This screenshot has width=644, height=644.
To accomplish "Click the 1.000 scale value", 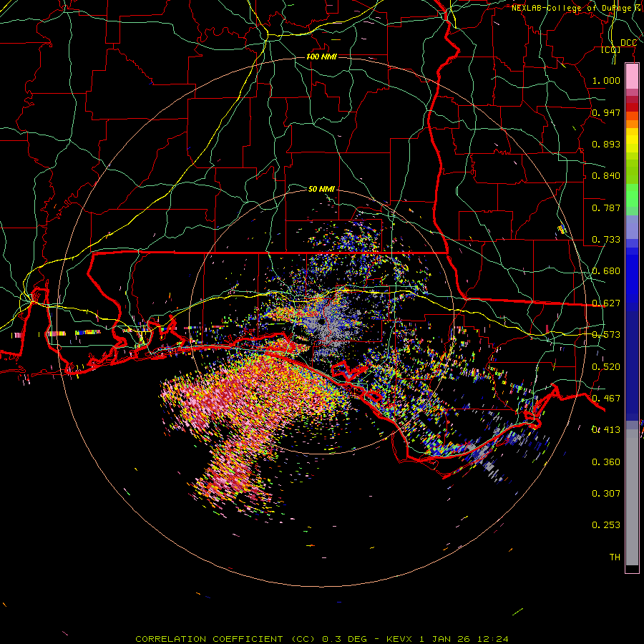I will point(606,80).
